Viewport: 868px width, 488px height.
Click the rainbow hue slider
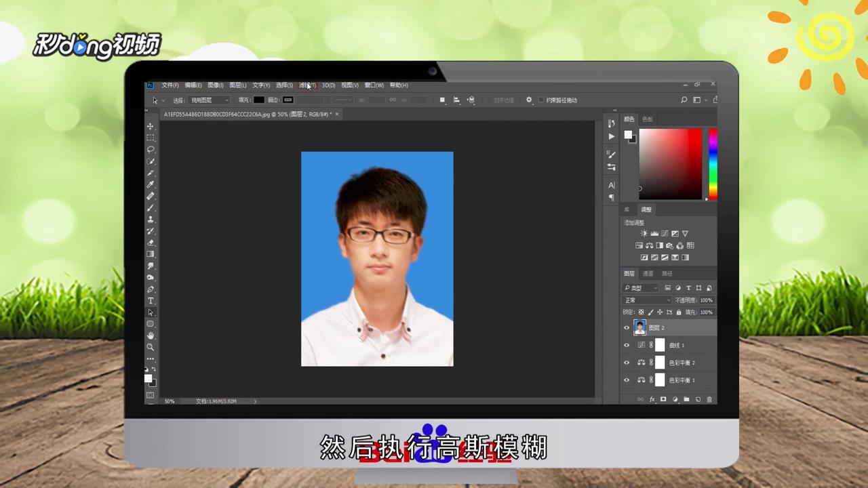point(713,164)
